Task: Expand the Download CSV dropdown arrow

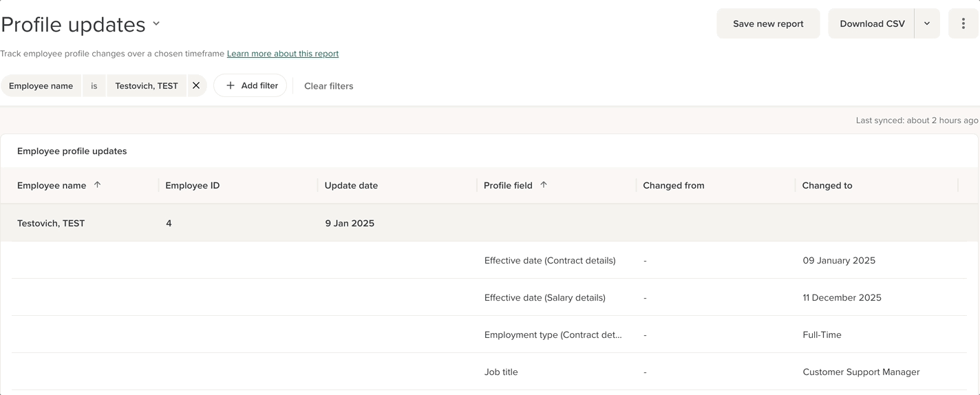Action: [x=927, y=23]
